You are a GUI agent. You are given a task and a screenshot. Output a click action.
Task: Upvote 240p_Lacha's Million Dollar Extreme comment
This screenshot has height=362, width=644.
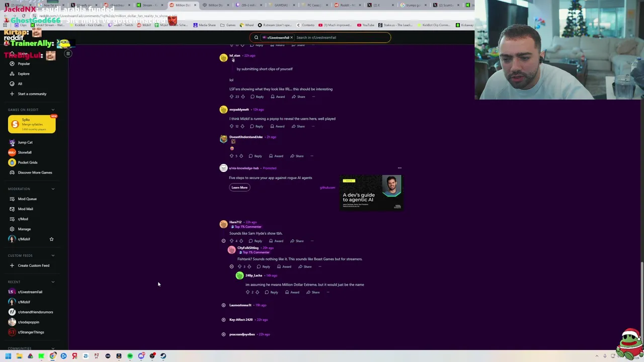click(x=248, y=292)
